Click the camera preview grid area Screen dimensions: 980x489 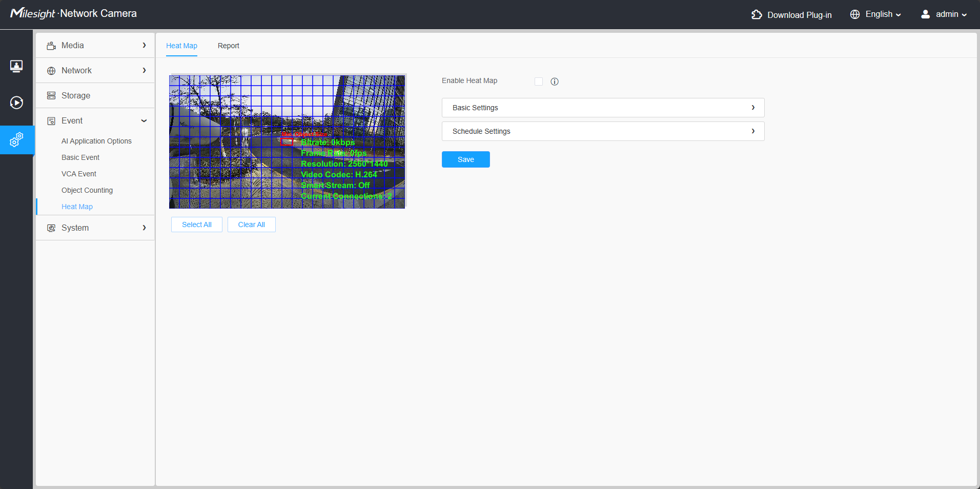click(x=287, y=142)
